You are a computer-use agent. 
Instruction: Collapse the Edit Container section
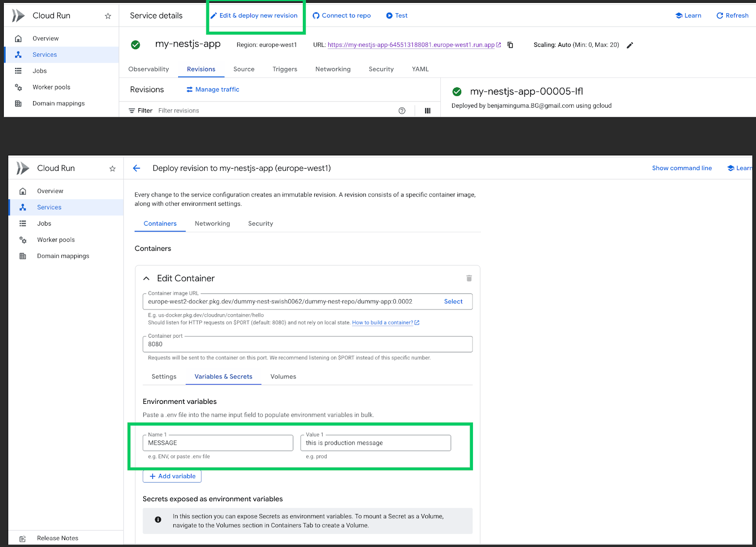[x=146, y=278]
